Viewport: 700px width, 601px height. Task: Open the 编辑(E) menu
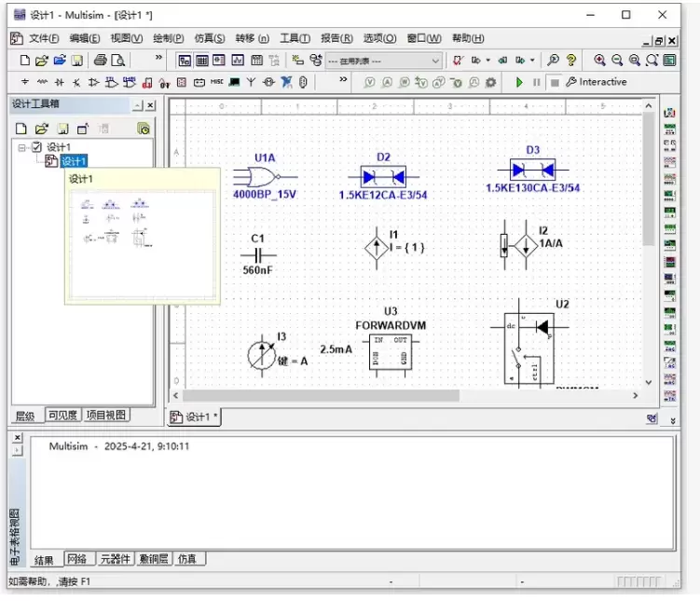coord(85,38)
